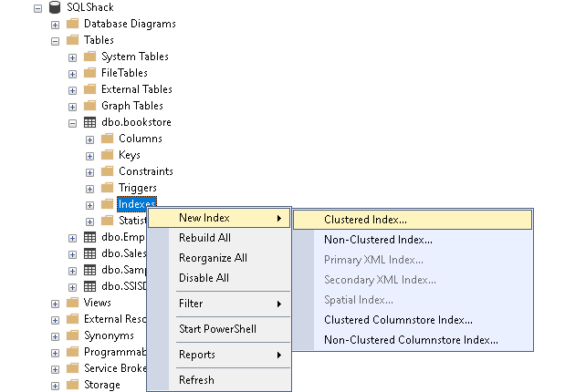Click the SQLShack database cylinder icon
586x392 pixels.
[x=56, y=6]
